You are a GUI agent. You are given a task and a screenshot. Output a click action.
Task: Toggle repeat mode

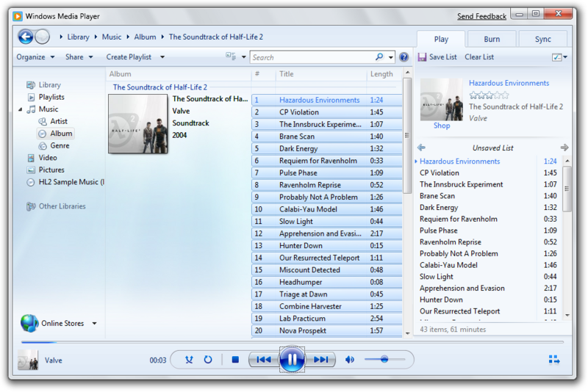208,360
